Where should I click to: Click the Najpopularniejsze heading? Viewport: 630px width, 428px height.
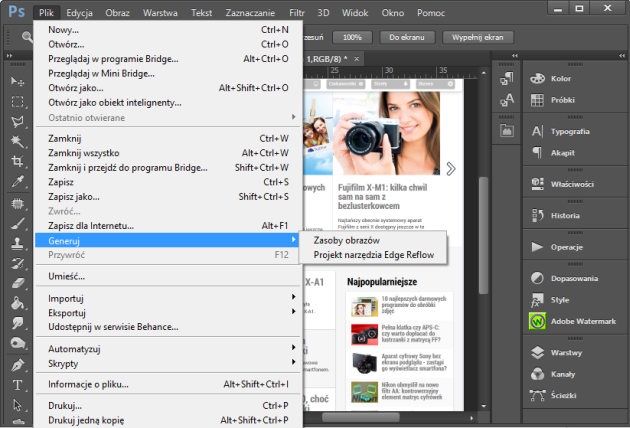pos(382,282)
